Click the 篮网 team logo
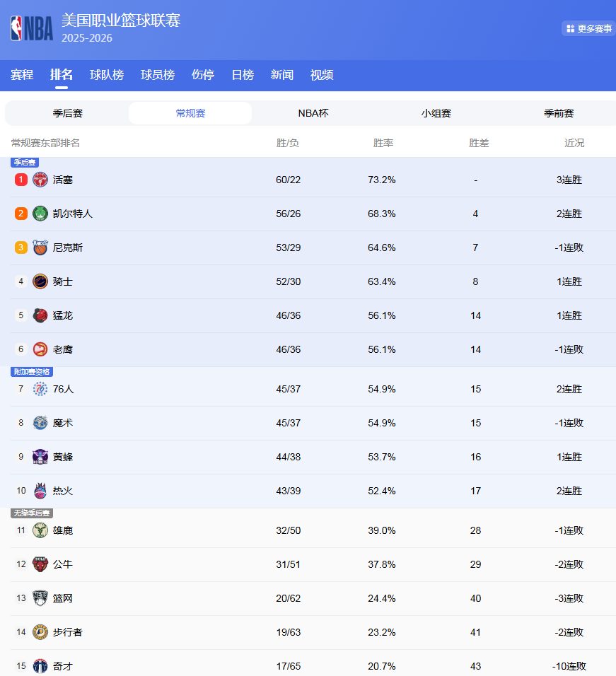 [40, 598]
